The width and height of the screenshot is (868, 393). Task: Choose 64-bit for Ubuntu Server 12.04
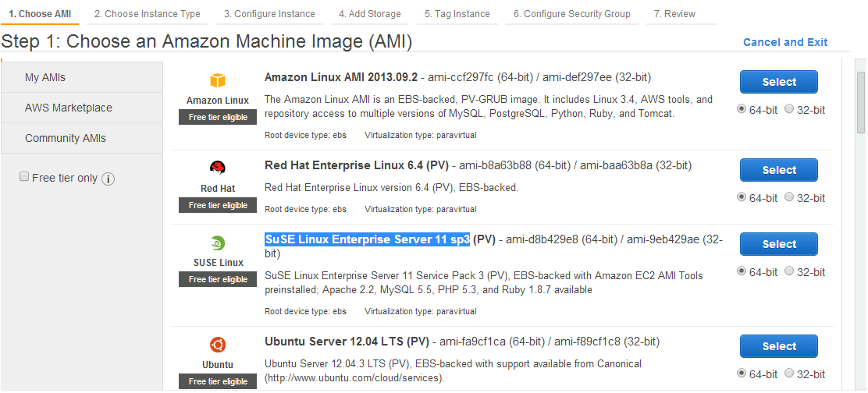point(742,373)
